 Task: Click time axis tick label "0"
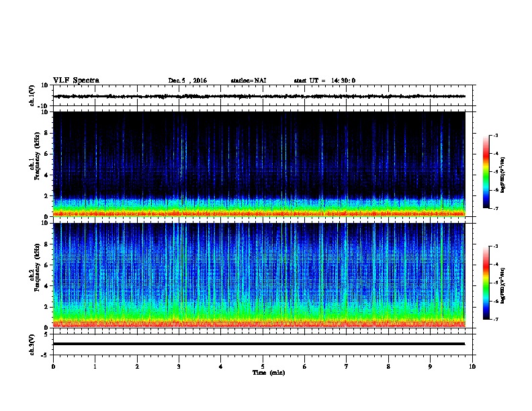(x=53, y=367)
